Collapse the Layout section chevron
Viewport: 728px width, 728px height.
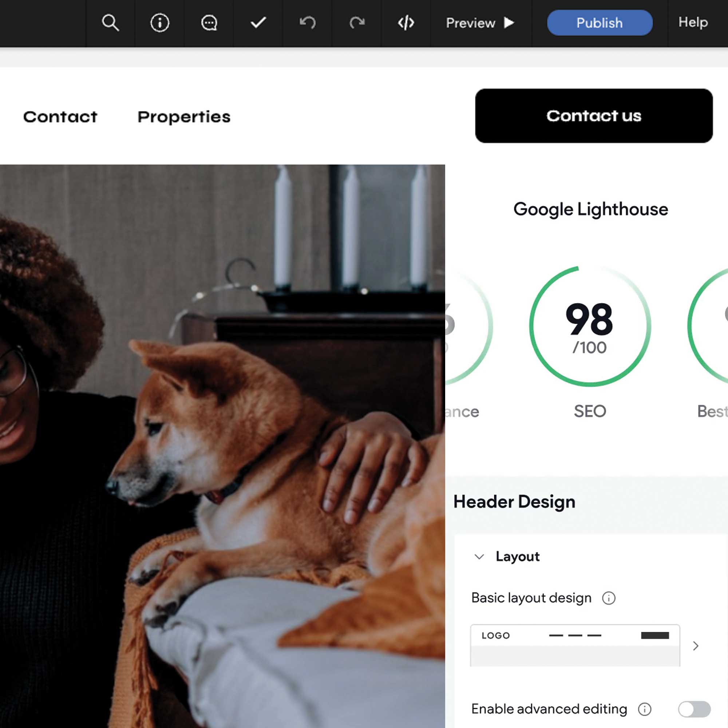click(x=479, y=557)
